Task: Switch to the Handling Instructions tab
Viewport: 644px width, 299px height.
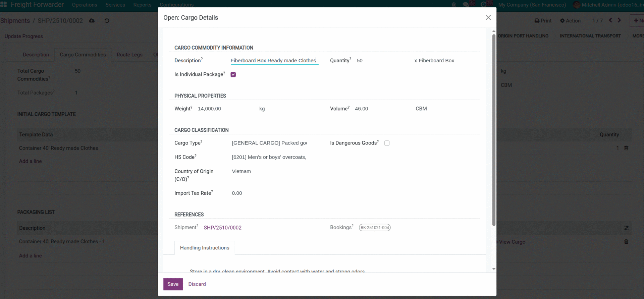Action: (205, 248)
